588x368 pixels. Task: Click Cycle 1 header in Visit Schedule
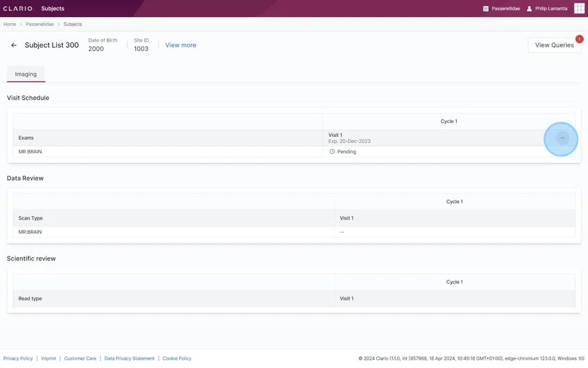(449, 121)
